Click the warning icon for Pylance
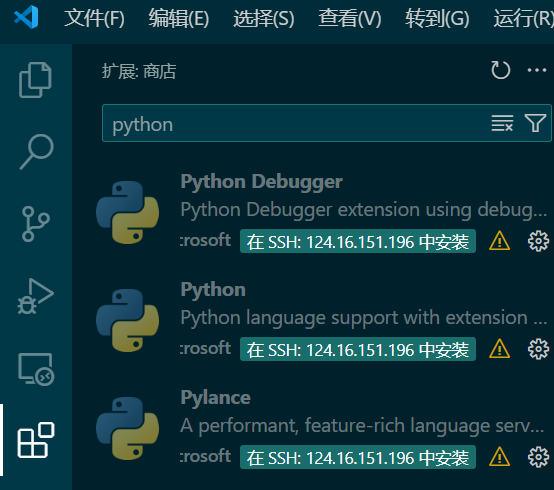Image resolution: width=554 pixels, height=490 pixels. click(x=500, y=457)
